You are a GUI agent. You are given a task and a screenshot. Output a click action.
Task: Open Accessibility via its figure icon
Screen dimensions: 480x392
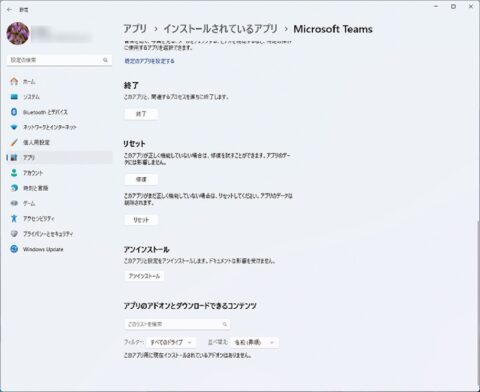coord(14,218)
